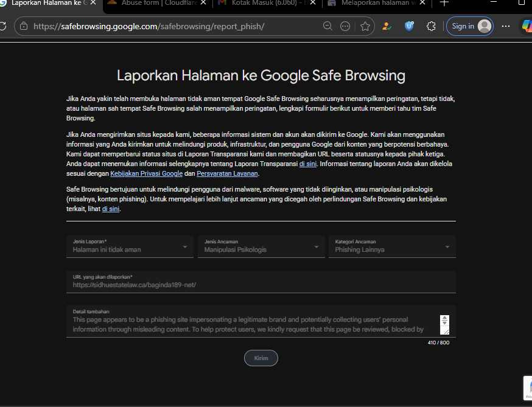The width and height of the screenshot is (532, 407).
Task: Click the Detail tambahan scroll stepper arrows
Action: pos(444,321)
